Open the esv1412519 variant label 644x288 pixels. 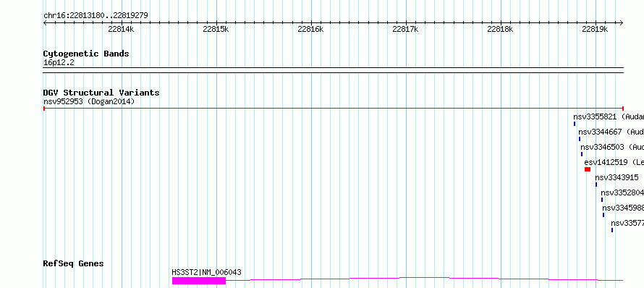click(x=614, y=162)
